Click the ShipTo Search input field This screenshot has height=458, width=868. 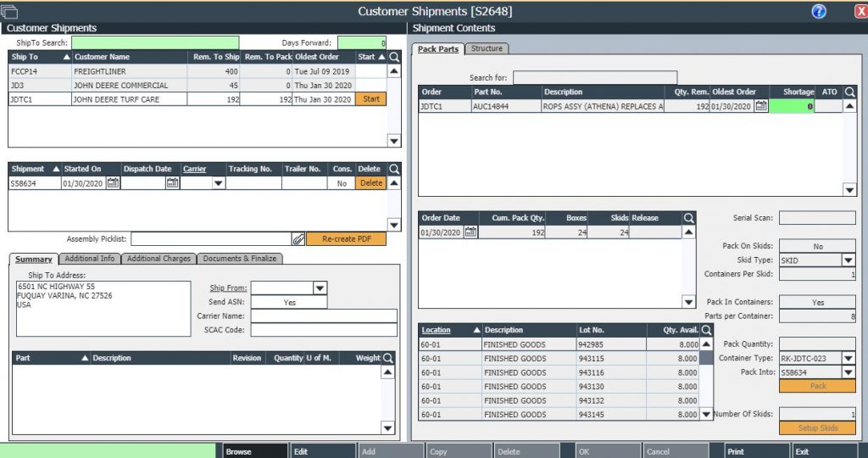click(x=155, y=42)
